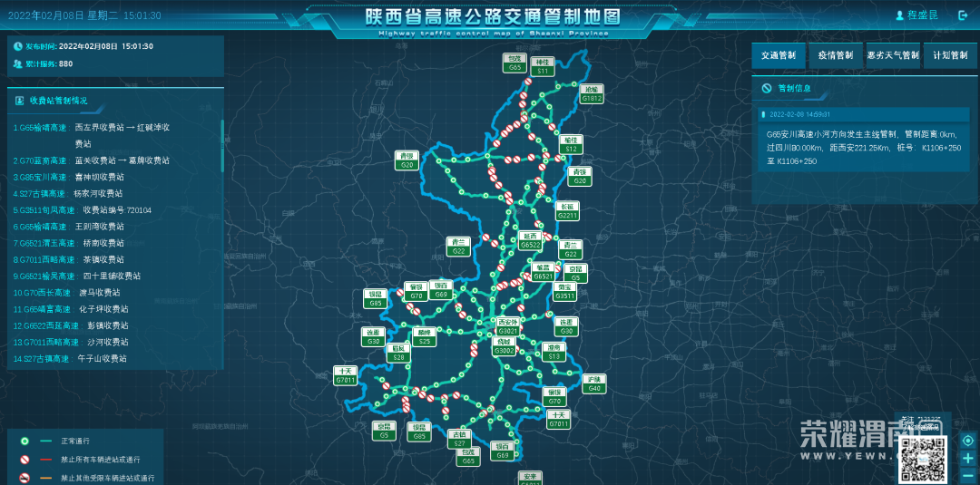The width and height of the screenshot is (980, 485).
Task: Select the 长延 G2211 highway marker
Action: [567, 211]
